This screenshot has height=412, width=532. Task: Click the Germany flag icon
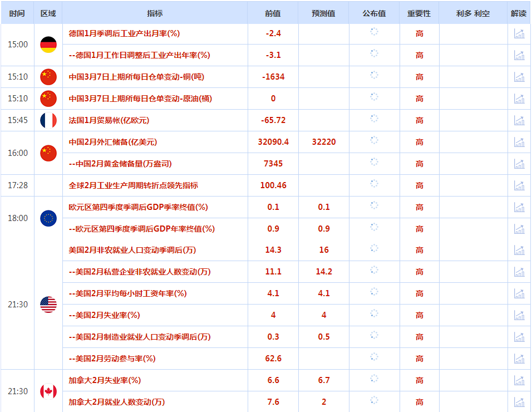click(x=48, y=45)
